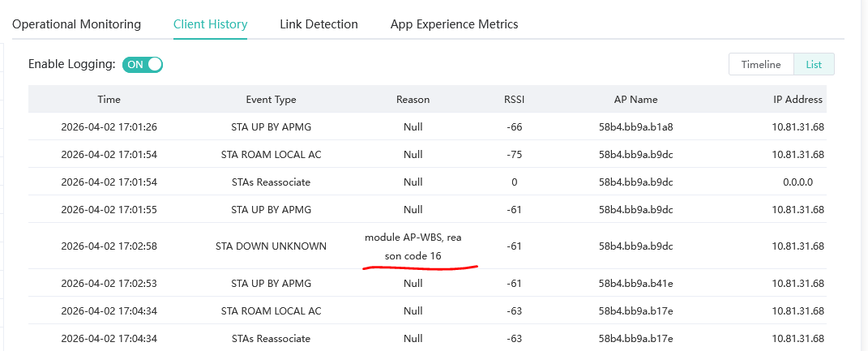This screenshot has width=868, height=351.
Task: Click the reason code 16 cell
Action: (413, 246)
